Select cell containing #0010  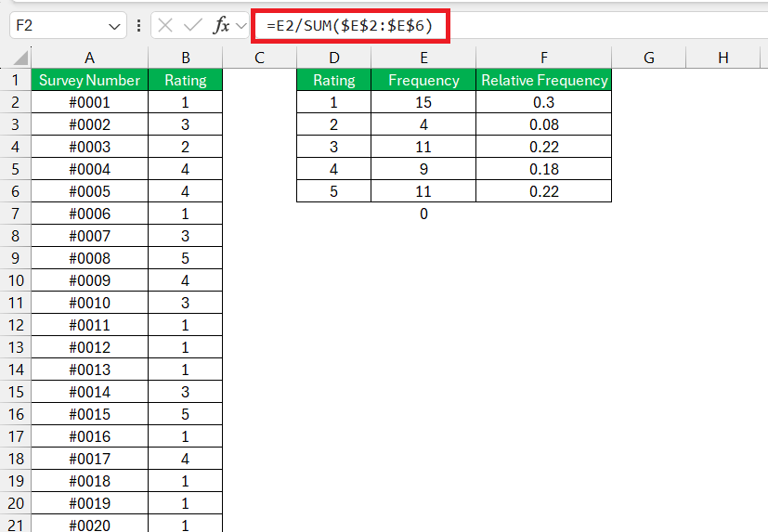coord(90,303)
